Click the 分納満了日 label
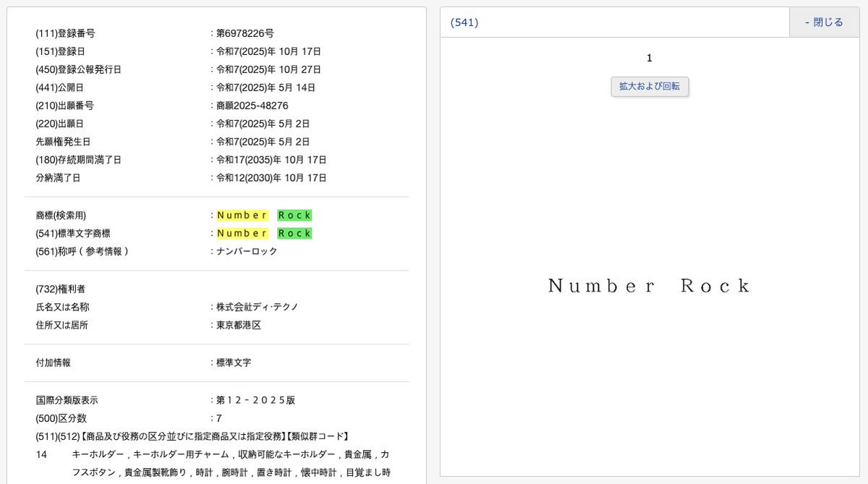This screenshot has height=484, width=868. coord(58,178)
